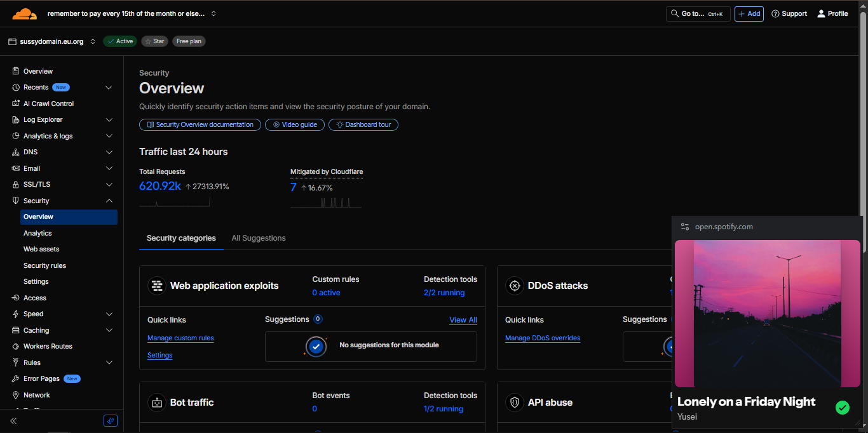This screenshot has height=433, width=868.
Task: Click the Lonely on a Friday Night album art
Action: pyautogui.click(x=767, y=313)
